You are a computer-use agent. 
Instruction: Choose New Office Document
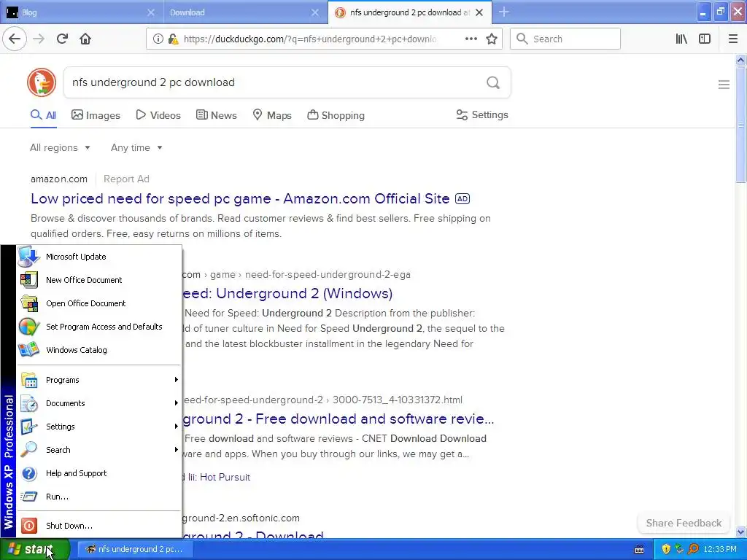99,280
